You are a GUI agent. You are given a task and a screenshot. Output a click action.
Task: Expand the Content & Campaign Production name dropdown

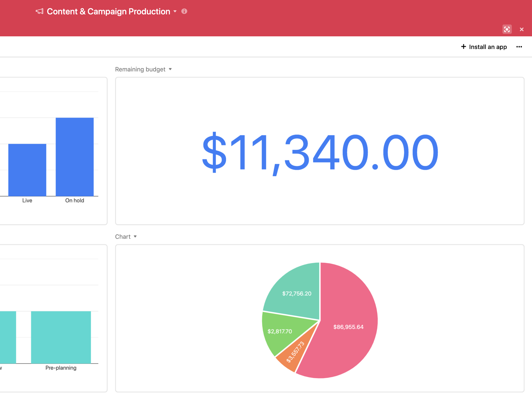pos(175,11)
